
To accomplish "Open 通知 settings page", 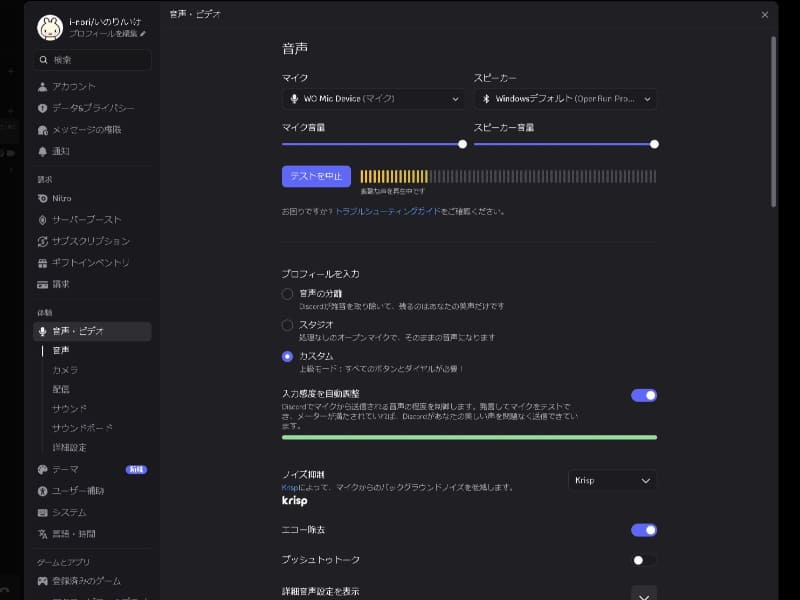I will click(92, 152).
